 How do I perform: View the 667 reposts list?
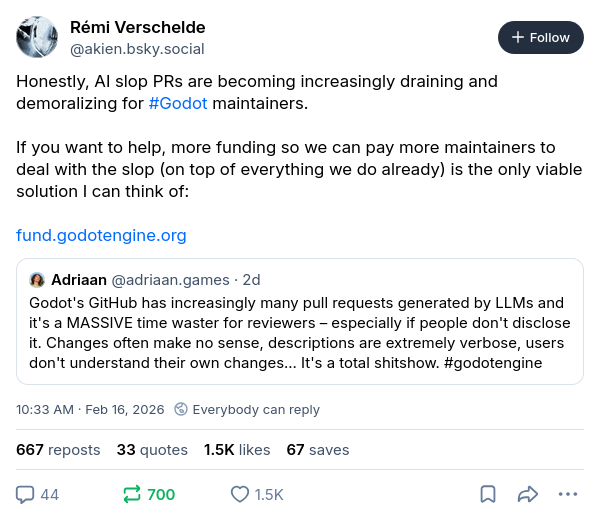click(x=58, y=450)
